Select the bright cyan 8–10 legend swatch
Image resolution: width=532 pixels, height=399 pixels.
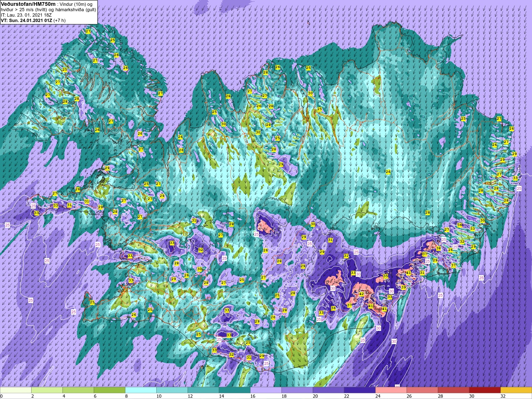141,390
